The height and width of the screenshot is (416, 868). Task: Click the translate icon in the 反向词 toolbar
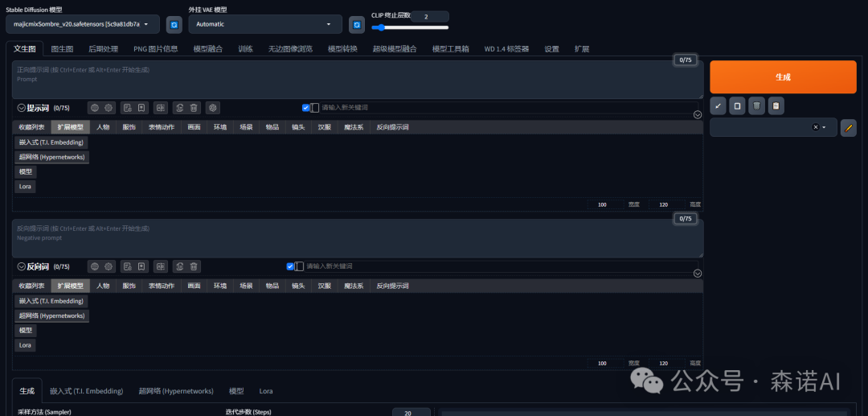(161, 266)
